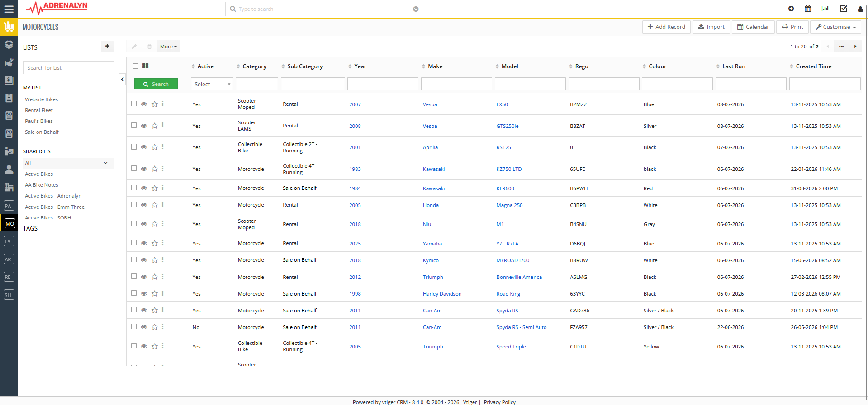Image resolution: width=868 pixels, height=405 pixels.
Task: Open the Spyda RS - Semi Auto link
Action: click(521, 327)
